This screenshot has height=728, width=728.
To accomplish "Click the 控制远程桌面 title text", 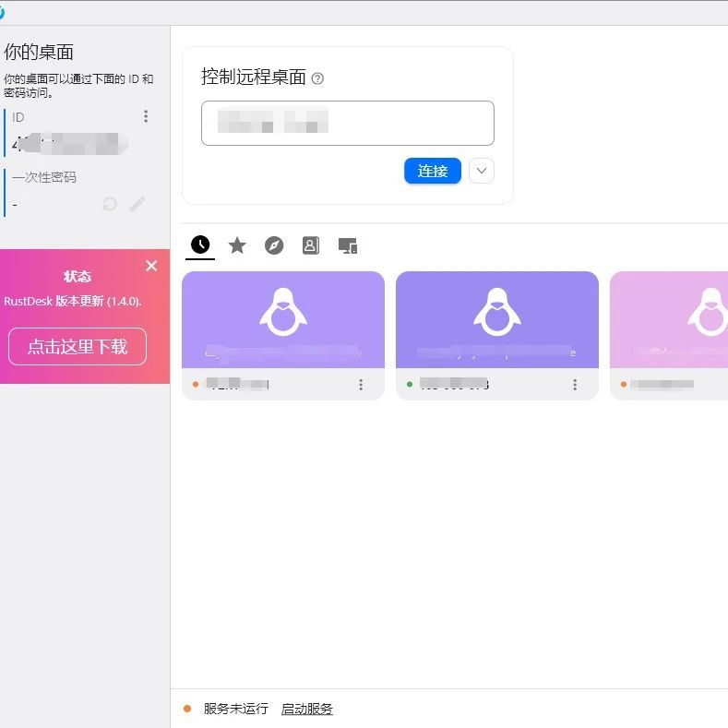I will [x=254, y=78].
